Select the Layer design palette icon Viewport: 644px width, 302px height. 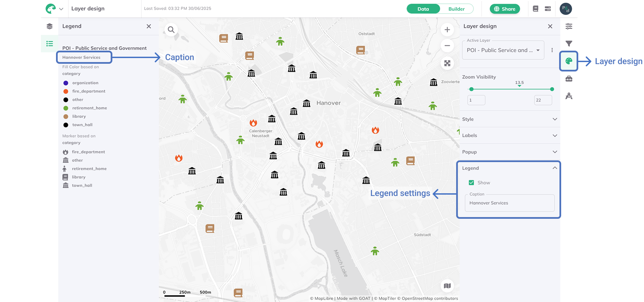(569, 61)
